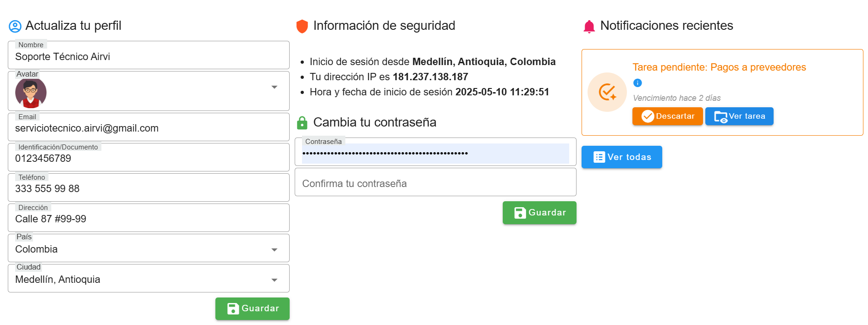Click the Teléfono input field
This screenshot has height=325, width=868.
click(x=148, y=189)
